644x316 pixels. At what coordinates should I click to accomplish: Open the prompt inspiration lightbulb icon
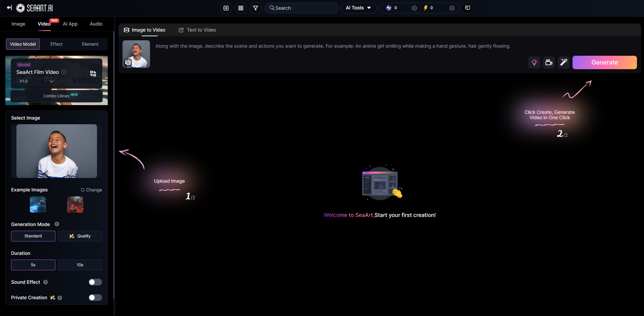coord(534,62)
